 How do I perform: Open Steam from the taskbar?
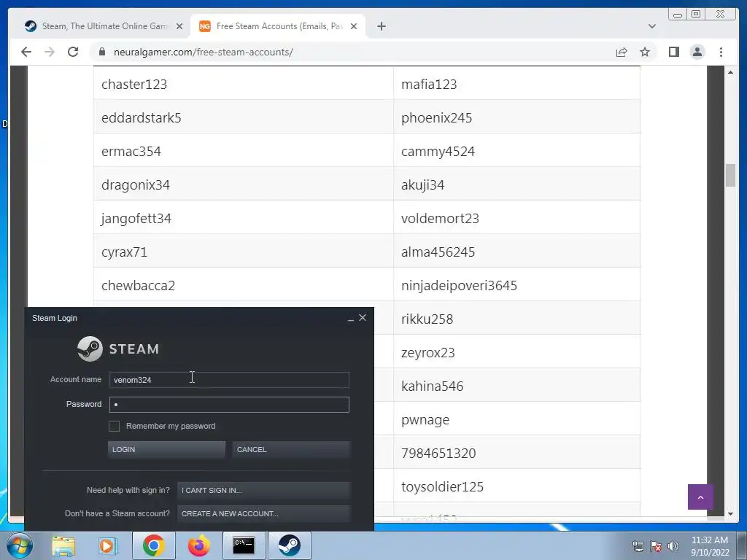(289, 545)
